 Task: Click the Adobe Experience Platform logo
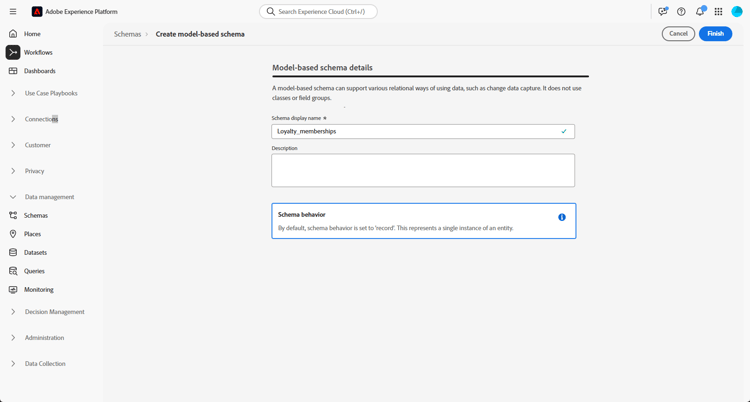pyautogui.click(x=37, y=12)
